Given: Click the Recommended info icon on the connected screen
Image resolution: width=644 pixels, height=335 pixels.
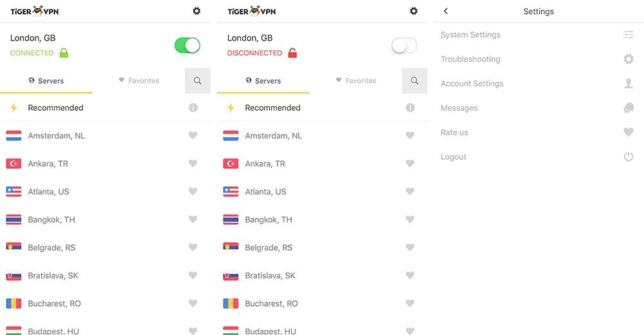Looking at the screenshot, I should tap(193, 108).
